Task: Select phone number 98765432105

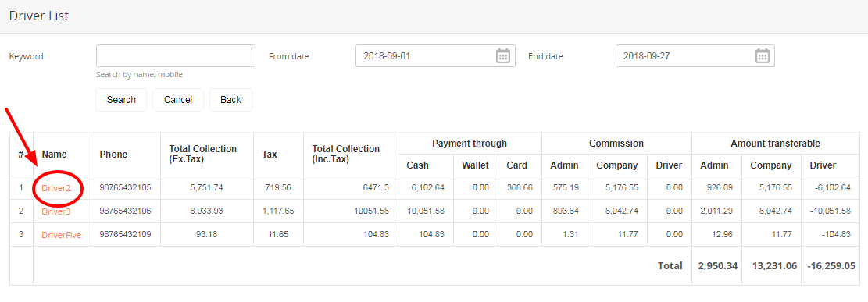Action: (126, 188)
